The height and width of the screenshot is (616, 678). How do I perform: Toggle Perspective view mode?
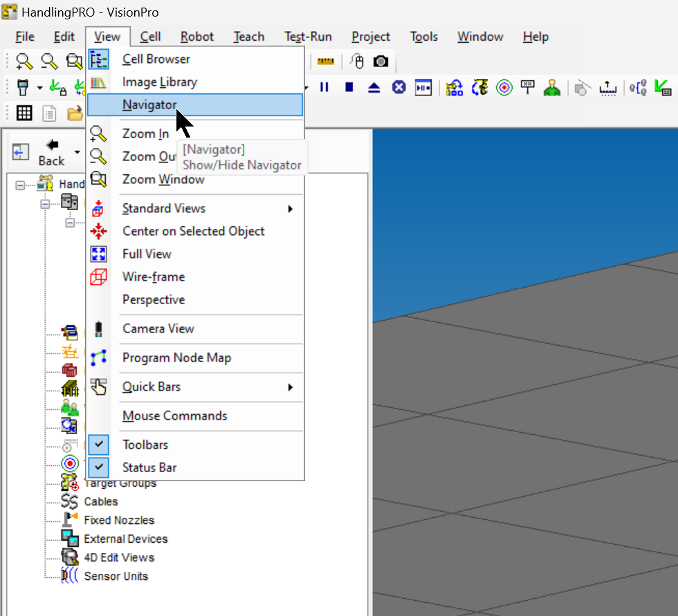tap(195, 300)
